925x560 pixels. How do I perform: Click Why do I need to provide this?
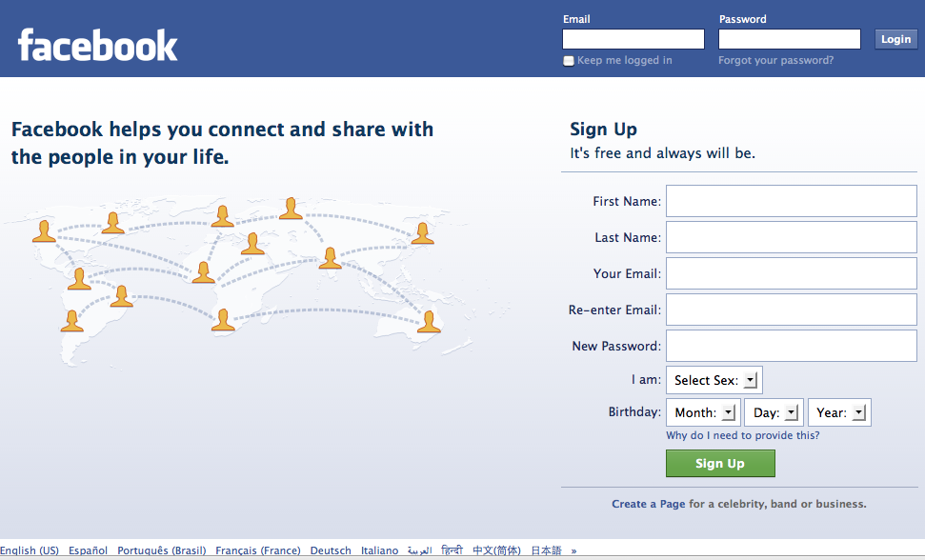(742, 435)
